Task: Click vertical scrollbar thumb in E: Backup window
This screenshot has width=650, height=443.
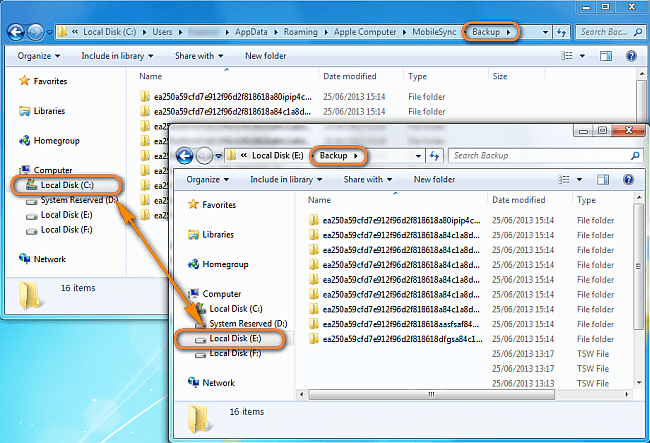Action: [638, 266]
